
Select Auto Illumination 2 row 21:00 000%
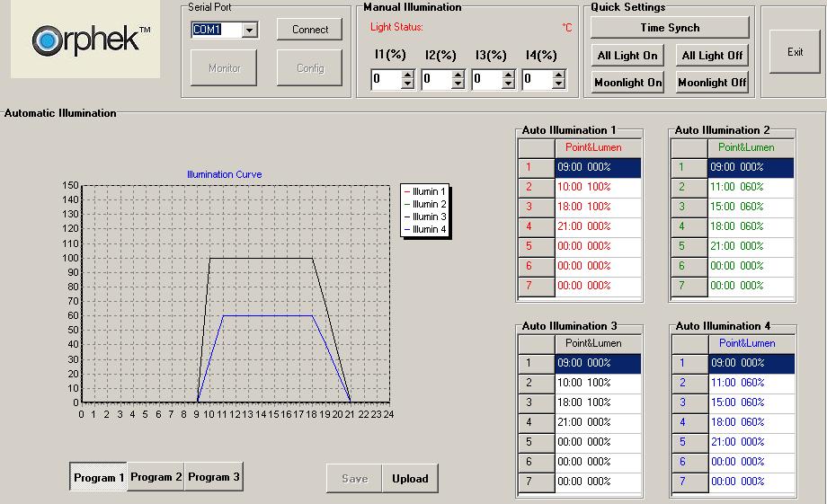(x=751, y=246)
